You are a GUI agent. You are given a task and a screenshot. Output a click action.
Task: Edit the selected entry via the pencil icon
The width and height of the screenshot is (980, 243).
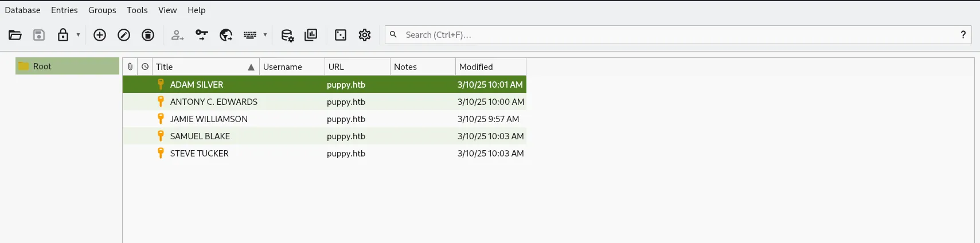tap(124, 35)
